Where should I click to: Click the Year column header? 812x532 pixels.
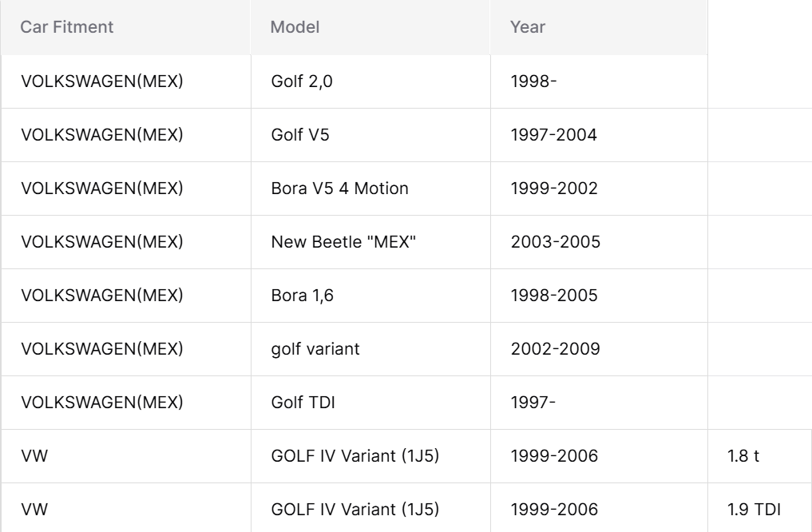599,27
